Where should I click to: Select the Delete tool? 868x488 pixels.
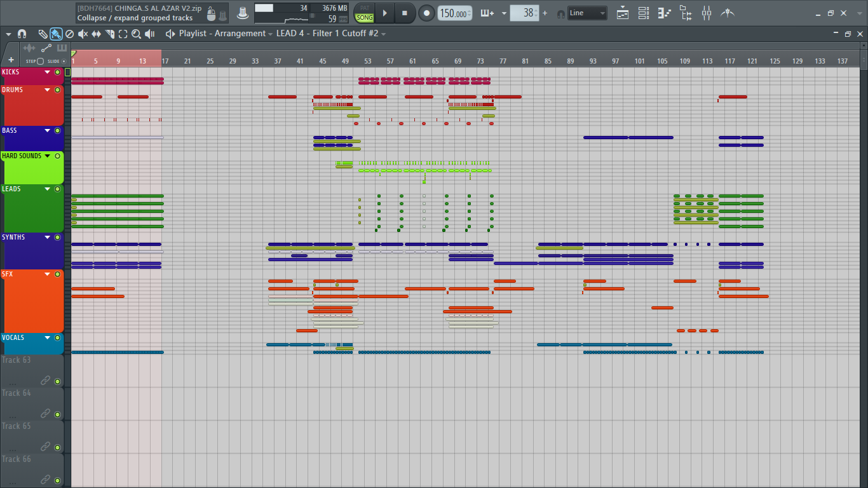(69, 34)
